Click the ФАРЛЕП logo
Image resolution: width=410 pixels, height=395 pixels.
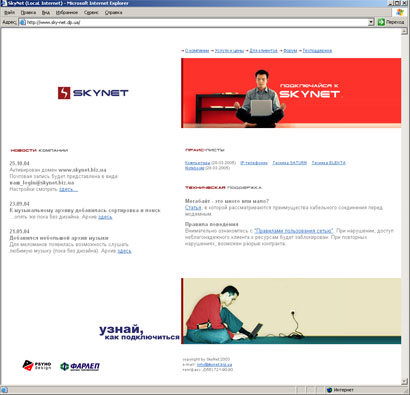pos(80,366)
